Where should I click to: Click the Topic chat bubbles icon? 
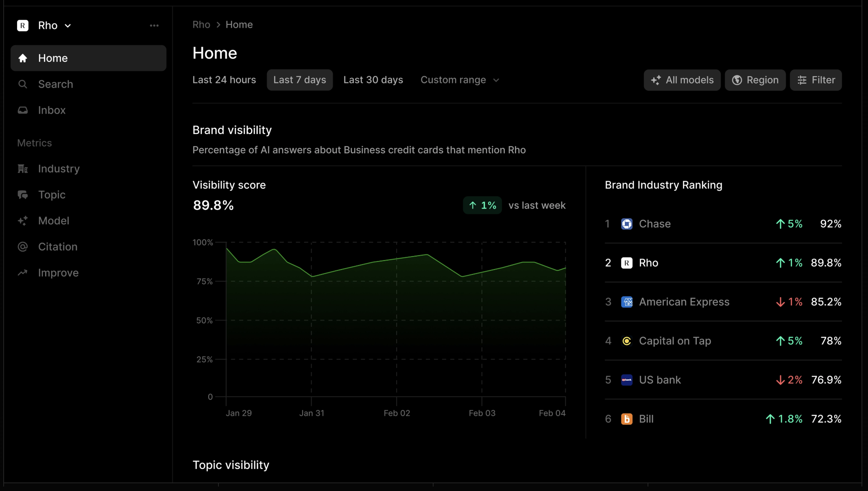click(23, 195)
